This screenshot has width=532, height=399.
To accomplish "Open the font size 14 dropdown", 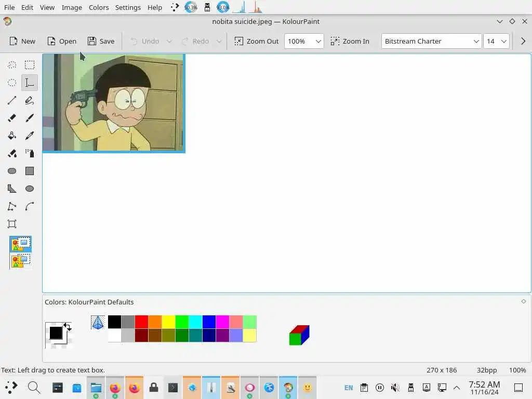I will pyautogui.click(x=496, y=41).
